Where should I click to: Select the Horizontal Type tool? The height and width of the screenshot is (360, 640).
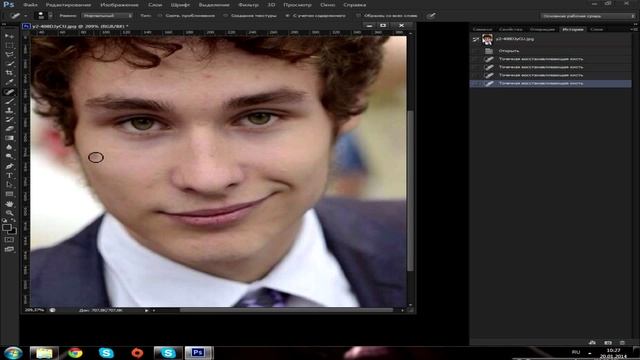click(9, 176)
